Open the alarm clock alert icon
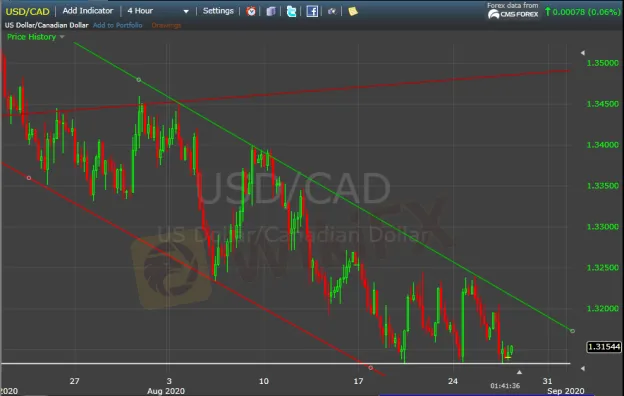This screenshot has width=624, height=396. (251, 11)
